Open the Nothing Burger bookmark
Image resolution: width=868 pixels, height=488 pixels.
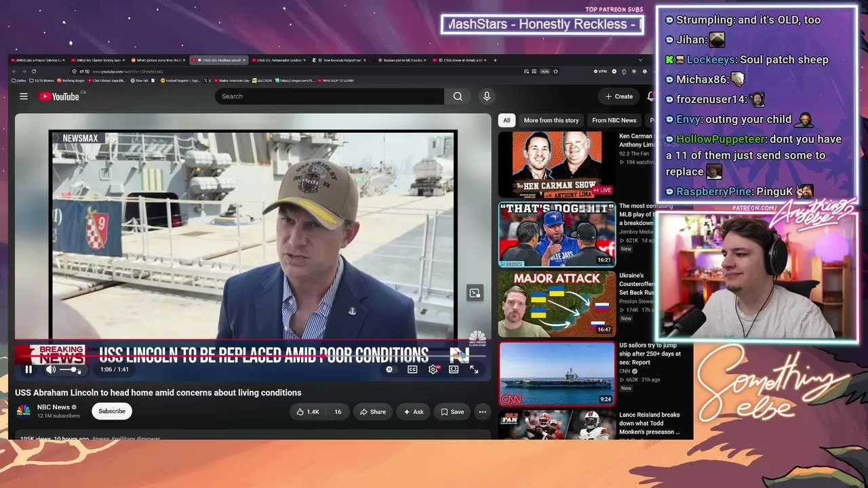[71, 81]
